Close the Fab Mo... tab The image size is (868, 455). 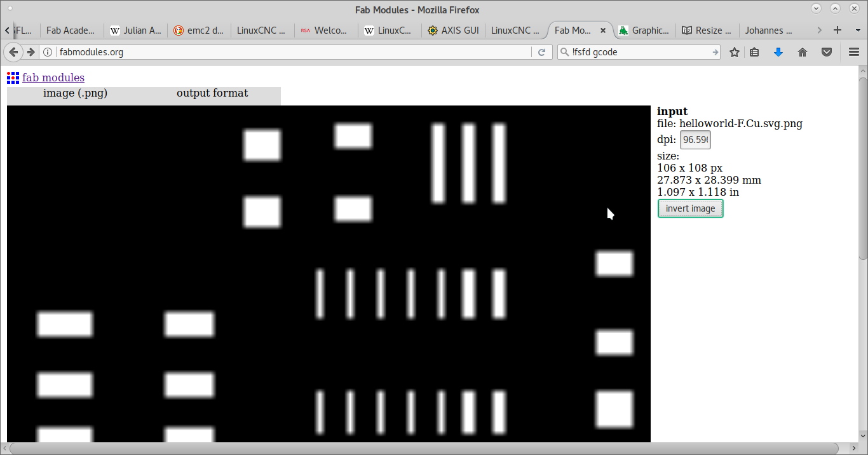(603, 30)
